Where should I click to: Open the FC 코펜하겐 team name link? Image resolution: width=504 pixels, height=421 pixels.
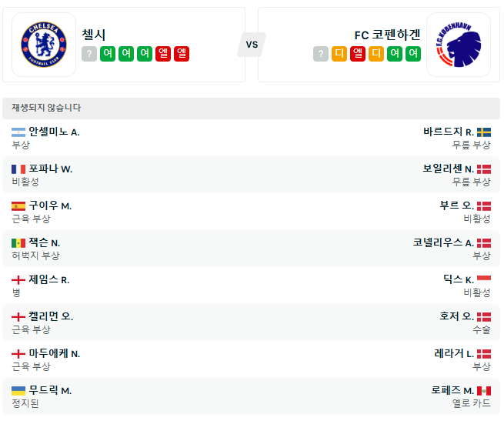tap(387, 35)
